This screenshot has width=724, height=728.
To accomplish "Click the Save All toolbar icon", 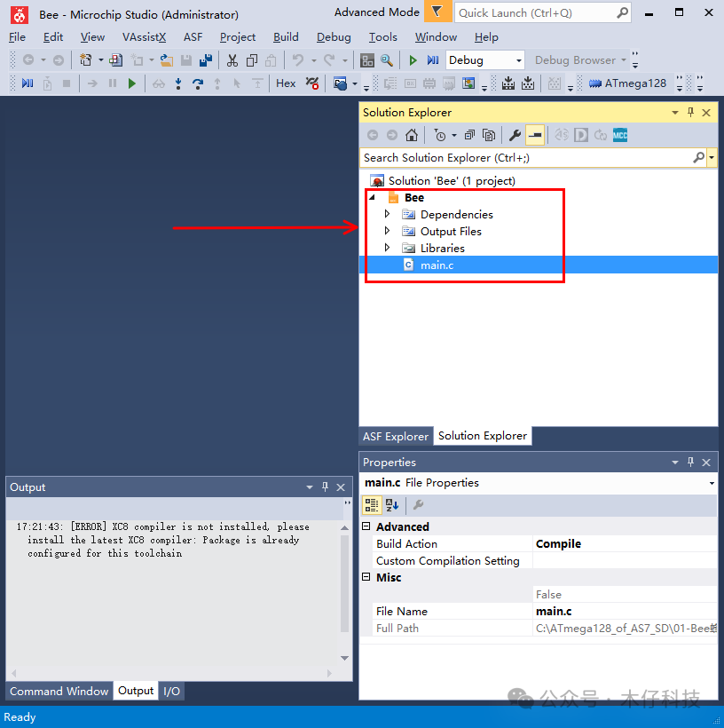I will tap(206, 59).
